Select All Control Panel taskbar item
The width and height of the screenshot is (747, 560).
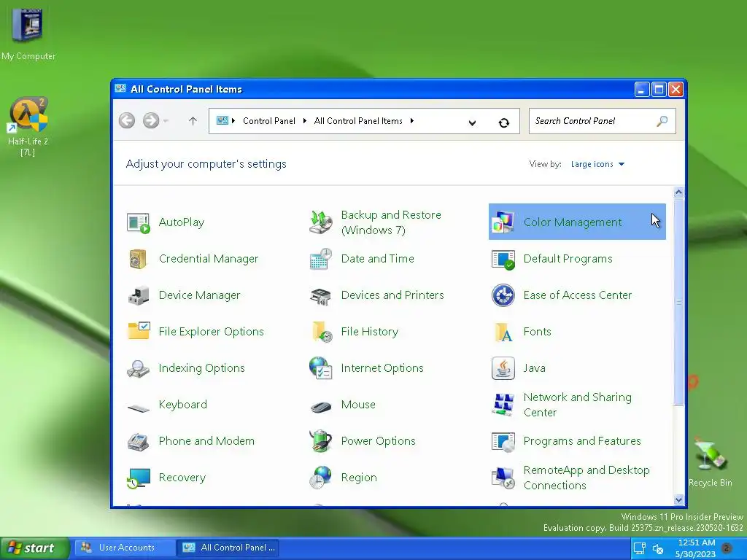pyautogui.click(x=228, y=548)
